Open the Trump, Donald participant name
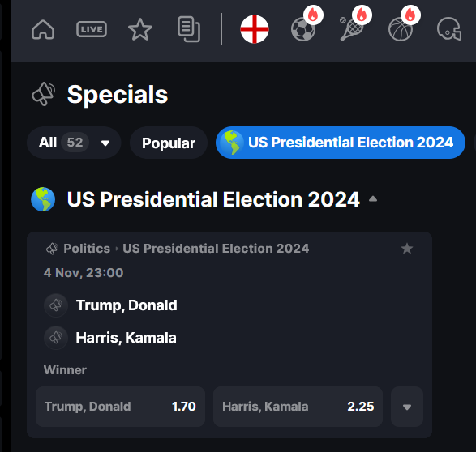The width and height of the screenshot is (476, 452). (x=127, y=305)
